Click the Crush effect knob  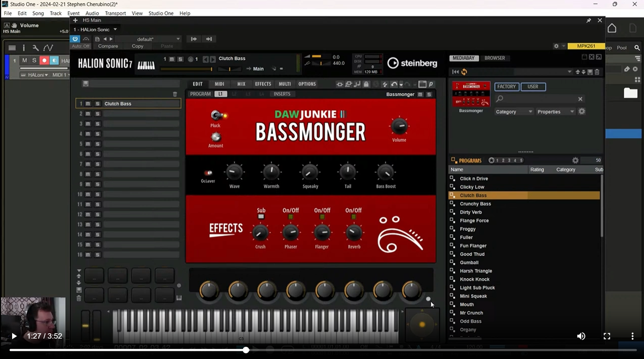[x=260, y=233]
